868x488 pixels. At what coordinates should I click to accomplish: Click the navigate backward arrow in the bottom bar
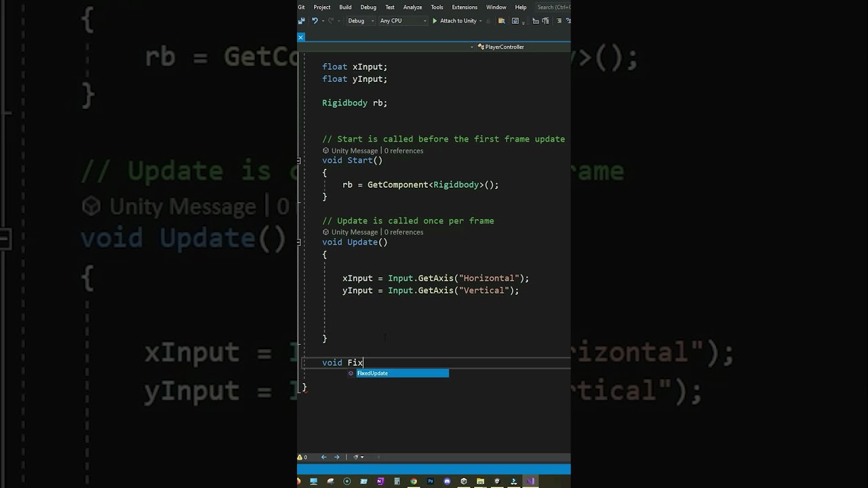[323, 457]
